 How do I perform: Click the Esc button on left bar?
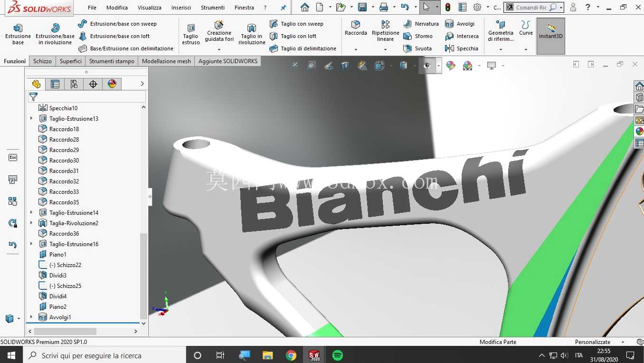tap(13, 157)
